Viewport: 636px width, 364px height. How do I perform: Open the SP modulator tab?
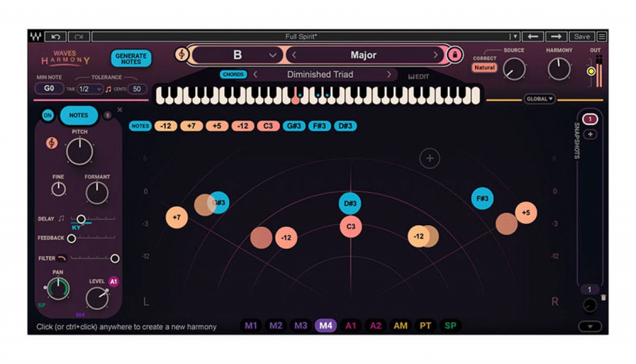click(x=450, y=326)
